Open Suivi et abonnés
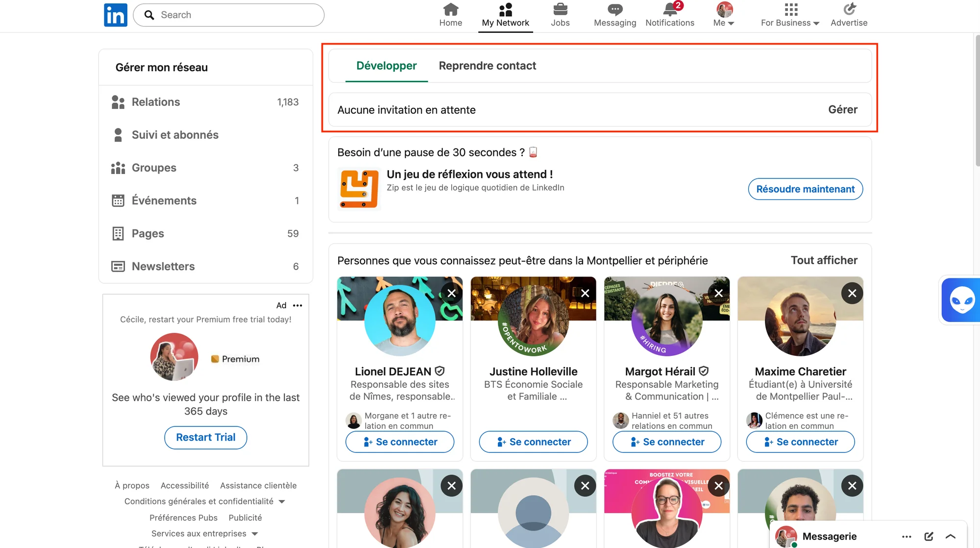This screenshot has height=548, width=980. pyautogui.click(x=206, y=135)
